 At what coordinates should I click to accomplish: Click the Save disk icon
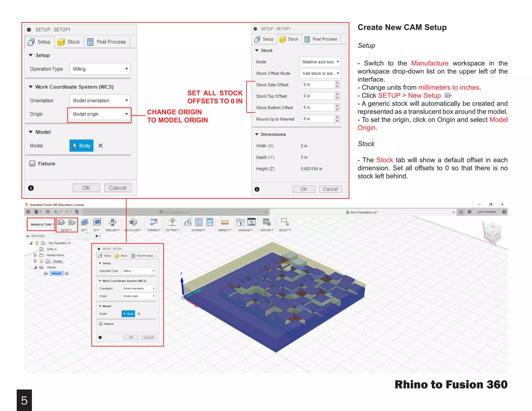coord(48,212)
